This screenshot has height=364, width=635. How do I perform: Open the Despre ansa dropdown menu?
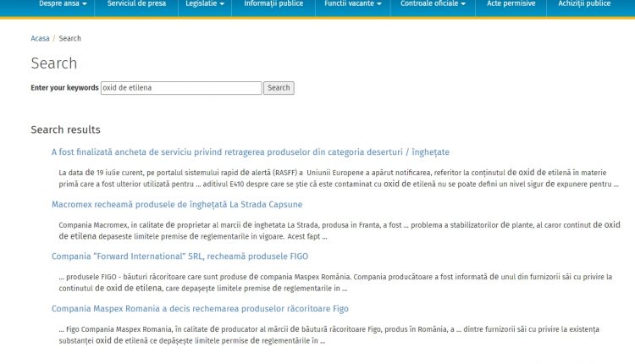pos(63,3)
